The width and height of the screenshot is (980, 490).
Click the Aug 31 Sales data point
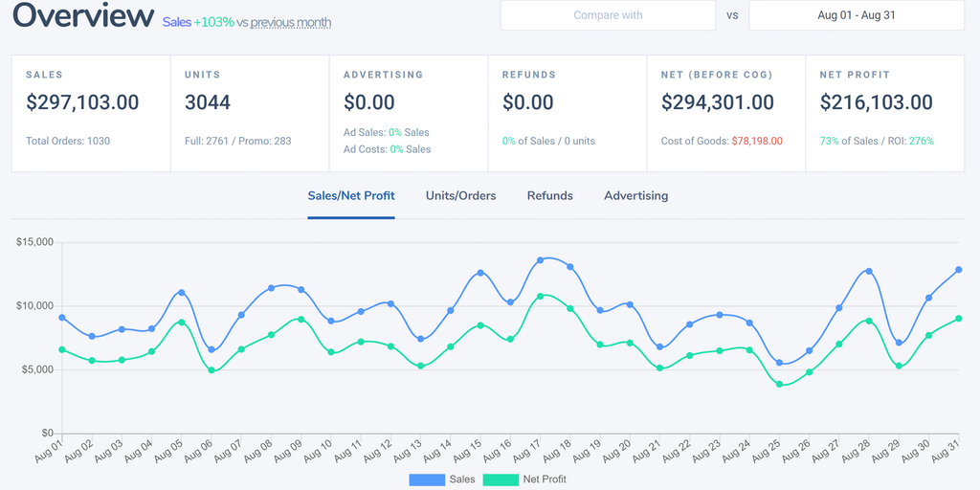point(958,270)
